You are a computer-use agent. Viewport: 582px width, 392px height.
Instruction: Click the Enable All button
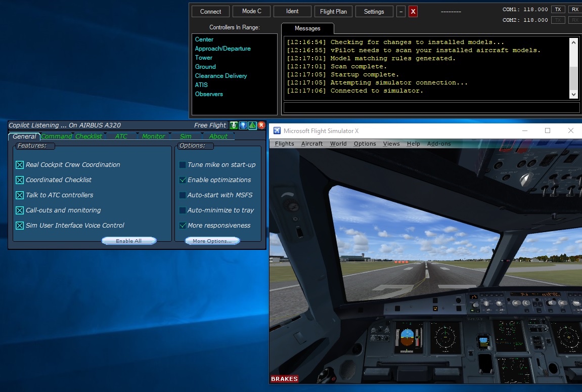pyautogui.click(x=129, y=241)
